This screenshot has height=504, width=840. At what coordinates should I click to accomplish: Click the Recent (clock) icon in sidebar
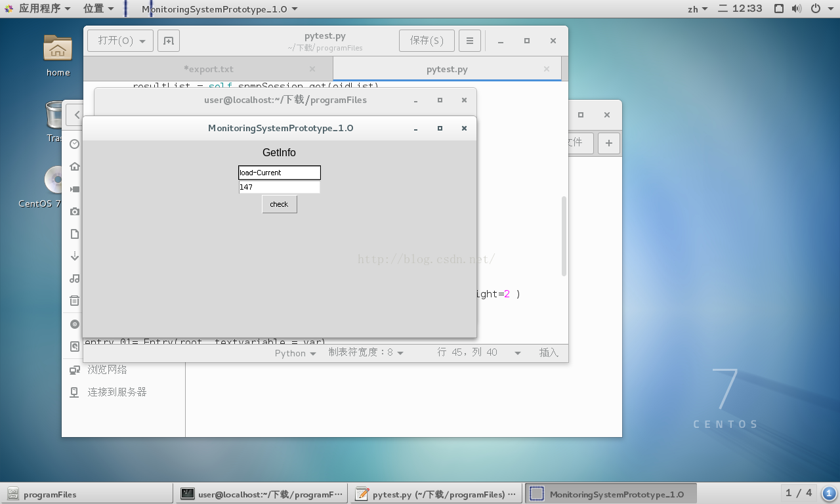point(74,144)
